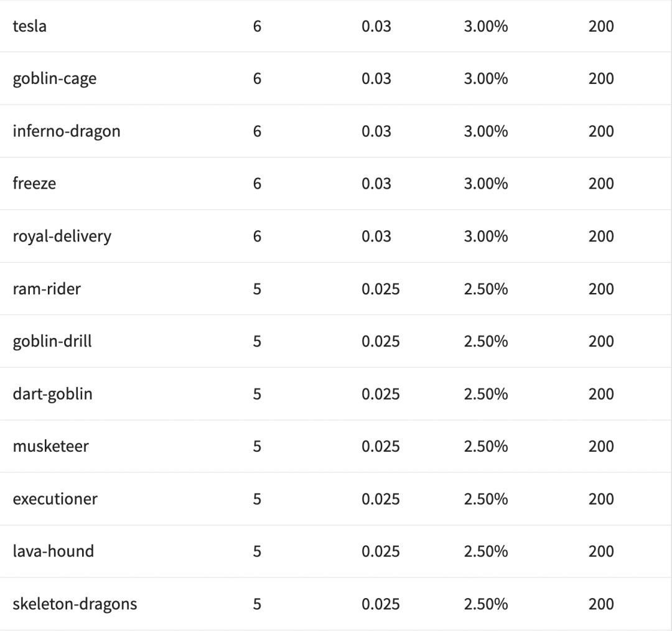The height and width of the screenshot is (631, 672).
Task: Select the 0.025 value for musketeer
Action: point(380,446)
